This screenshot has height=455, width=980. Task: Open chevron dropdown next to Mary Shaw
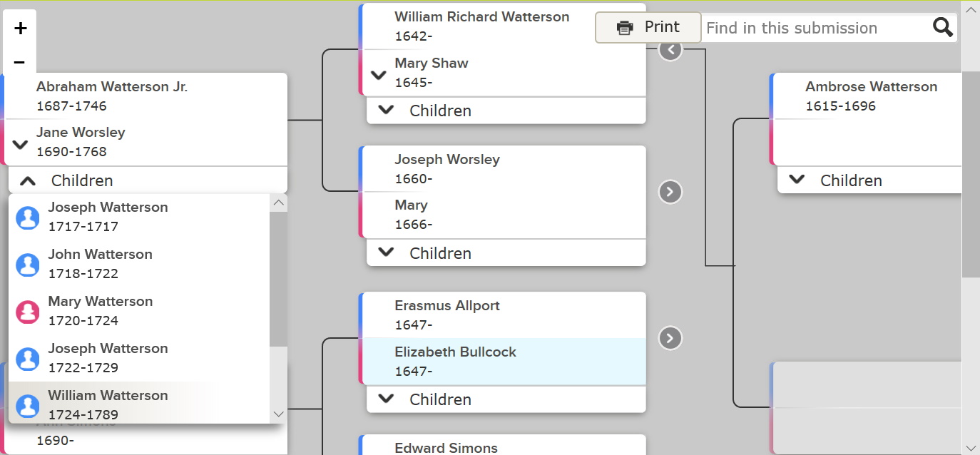379,75
